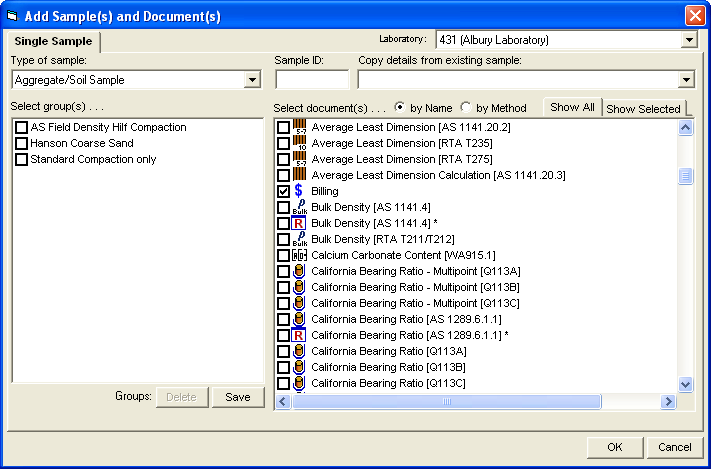
Task: Select the Single Sample tab
Action: pyautogui.click(x=53, y=41)
